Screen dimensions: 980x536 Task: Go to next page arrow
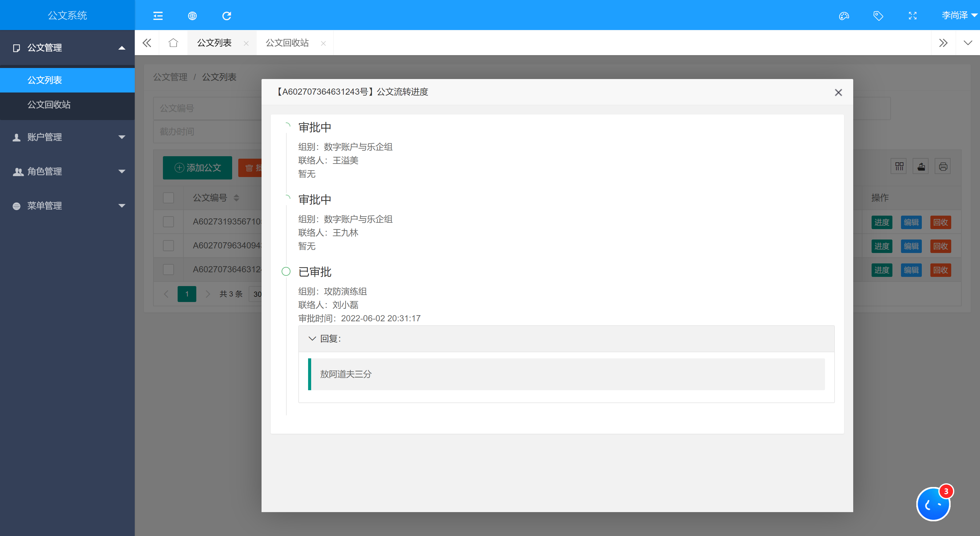point(208,294)
